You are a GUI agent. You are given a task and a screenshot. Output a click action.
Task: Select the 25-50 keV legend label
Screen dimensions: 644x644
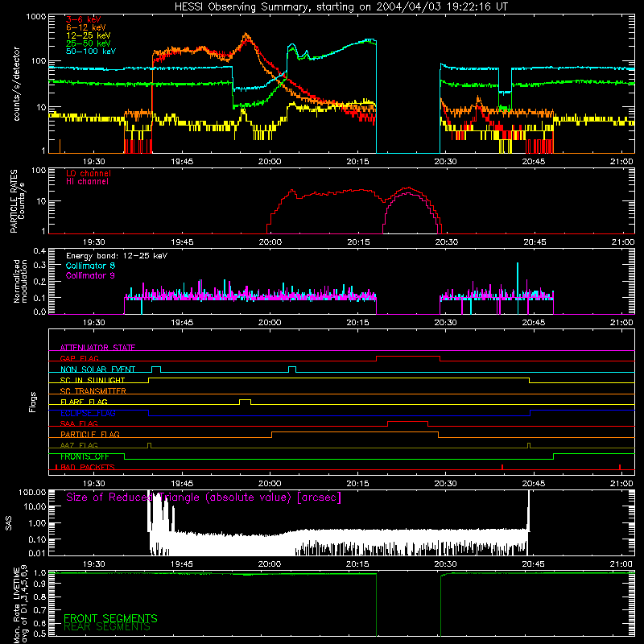[x=89, y=43]
